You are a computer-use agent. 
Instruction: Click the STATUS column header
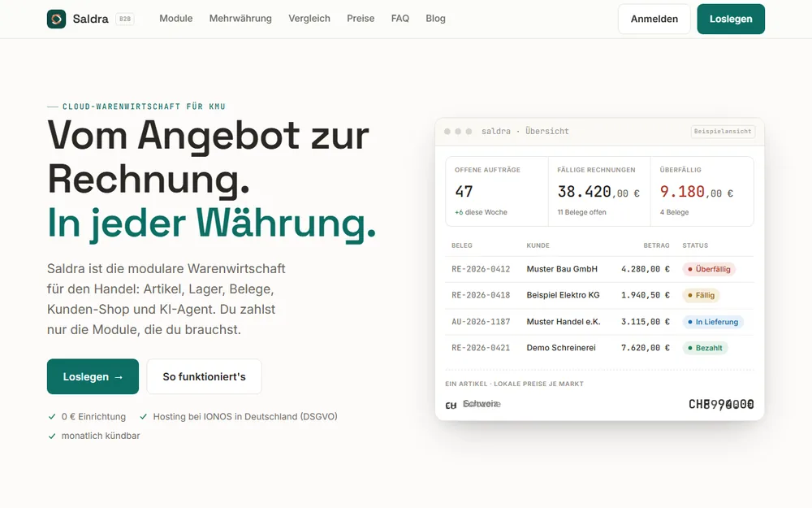(695, 245)
